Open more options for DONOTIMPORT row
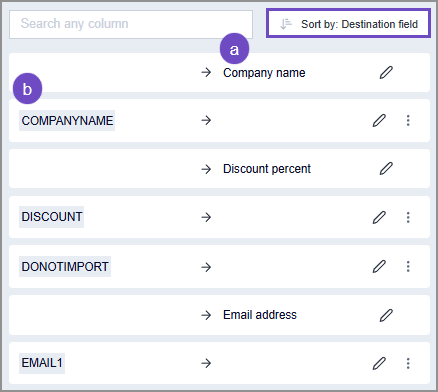The image size is (438, 392). [x=408, y=266]
